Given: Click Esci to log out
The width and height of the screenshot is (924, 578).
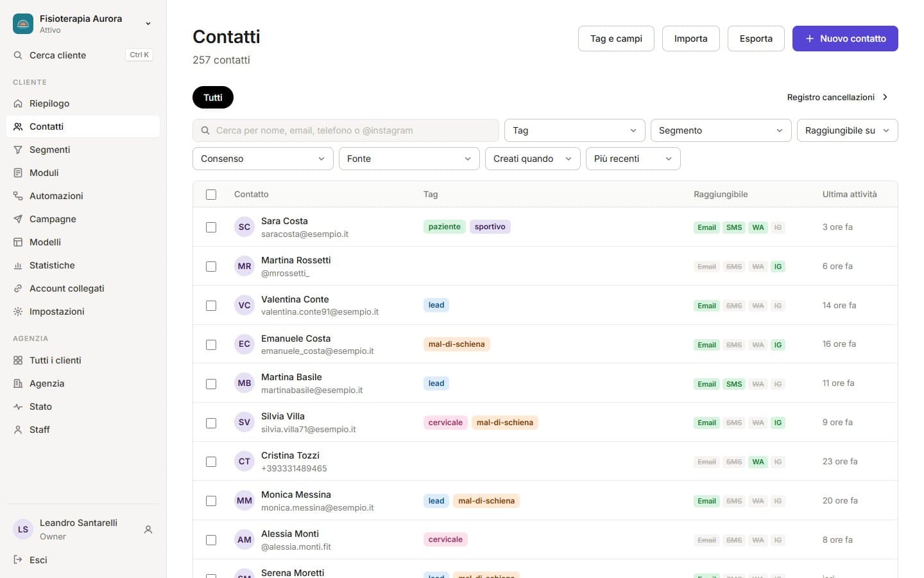Looking at the screenshot, I should [83, 560].
